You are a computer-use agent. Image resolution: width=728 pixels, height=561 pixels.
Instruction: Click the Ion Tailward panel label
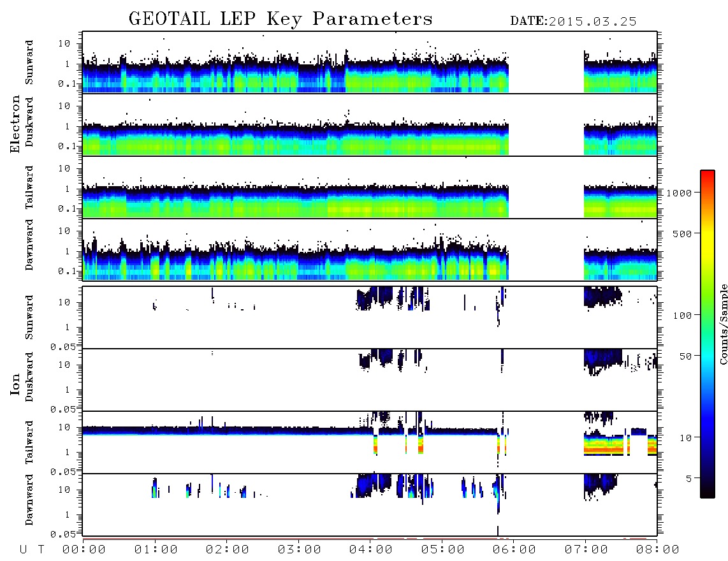tap(29, 442)
